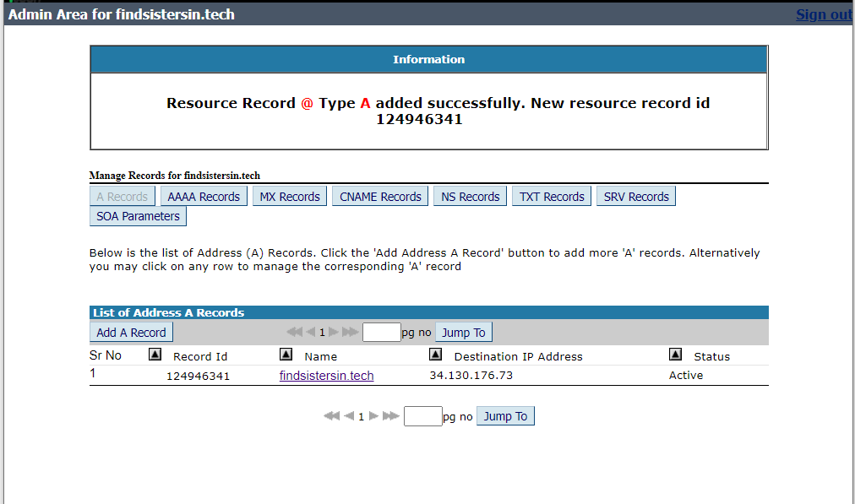Select current page number 1 in top pager

point(322,333)
